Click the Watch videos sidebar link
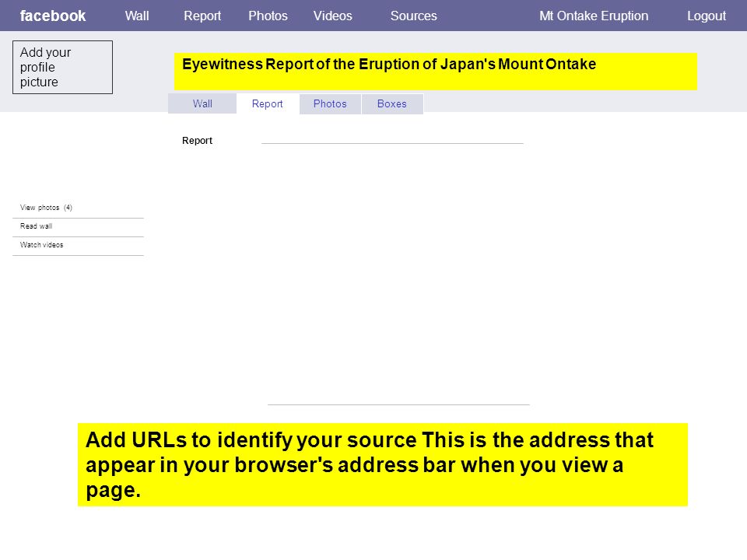The height and width of the screenshot is (560, 747). pos(41,245)
